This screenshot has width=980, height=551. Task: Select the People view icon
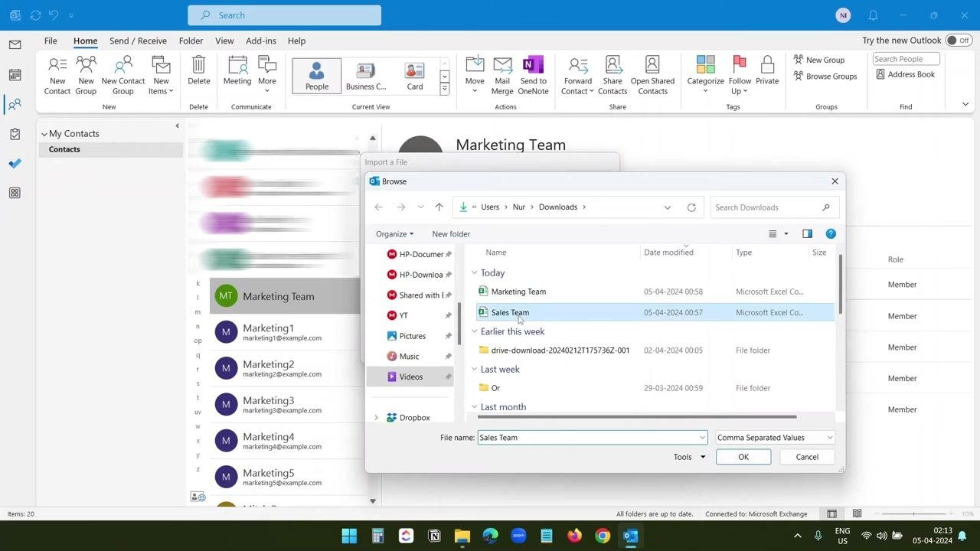click(317, 76)
